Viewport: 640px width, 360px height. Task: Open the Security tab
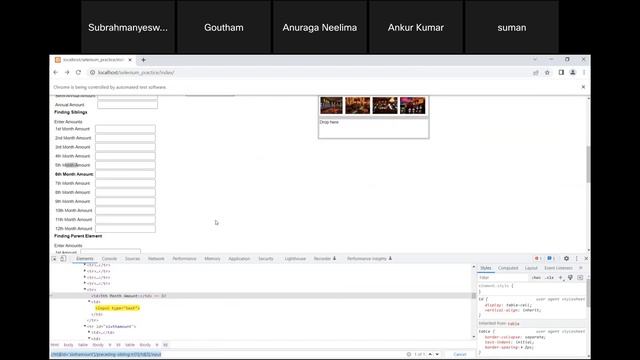[266, 259]
